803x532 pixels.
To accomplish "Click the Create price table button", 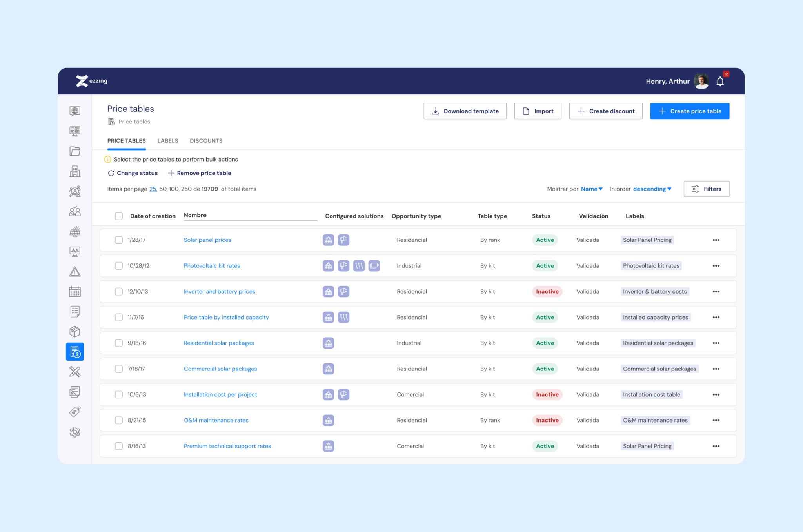I will (689, 111).
